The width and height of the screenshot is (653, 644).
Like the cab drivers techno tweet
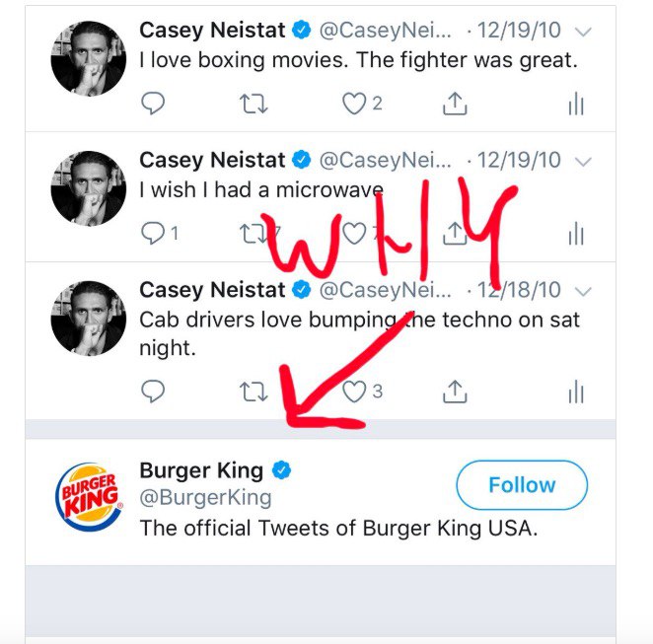click(x=354, y=392)
